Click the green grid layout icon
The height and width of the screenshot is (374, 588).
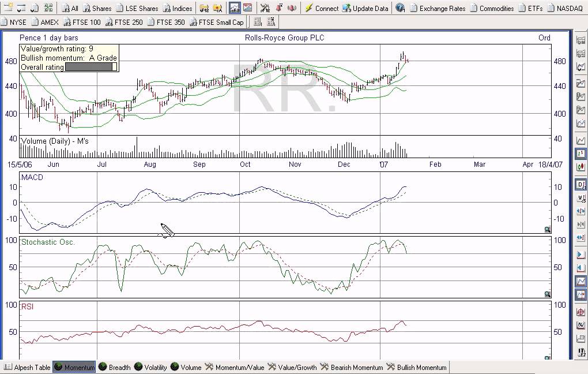click(x=48, y=8)
